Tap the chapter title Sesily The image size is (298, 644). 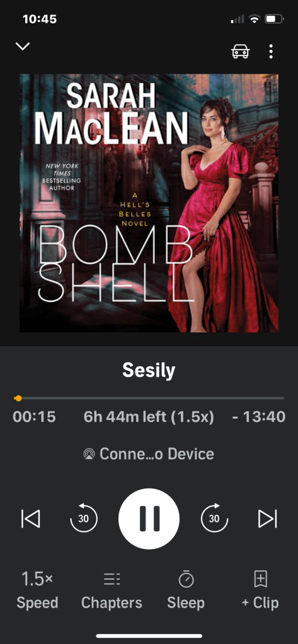149,371
